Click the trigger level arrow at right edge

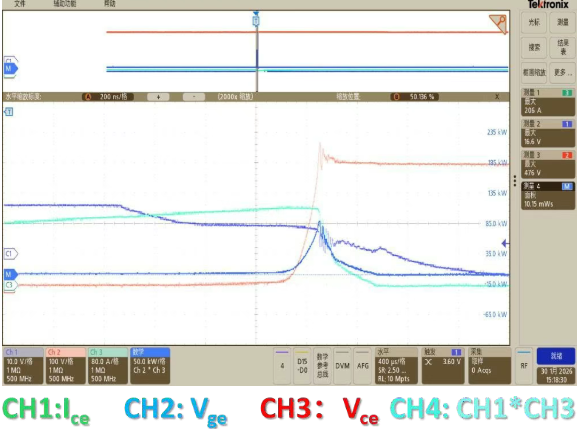pos(506,243)
